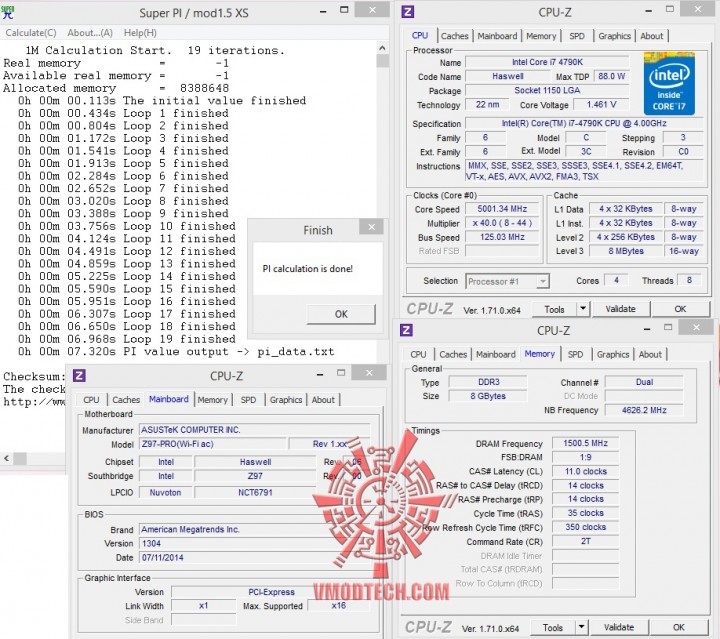This screenshot has height=639, width=720.
Task: Click the Loop 19 finished line
Action: [x=127, y=339]
